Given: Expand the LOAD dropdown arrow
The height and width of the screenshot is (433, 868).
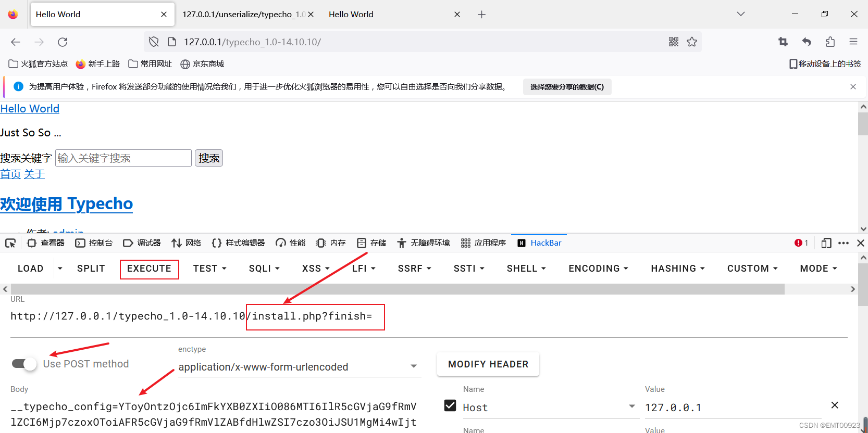Looking at the screenshot, I should click(60, 269).
